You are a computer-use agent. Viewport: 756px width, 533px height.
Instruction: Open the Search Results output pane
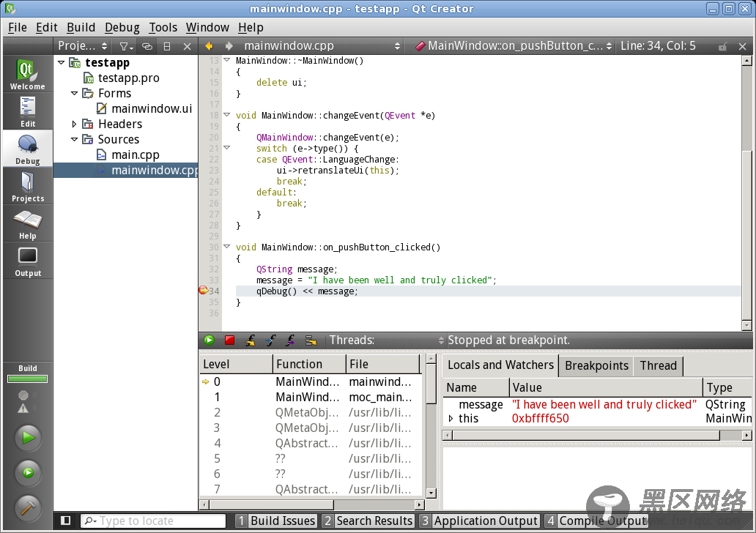[368, 521]
